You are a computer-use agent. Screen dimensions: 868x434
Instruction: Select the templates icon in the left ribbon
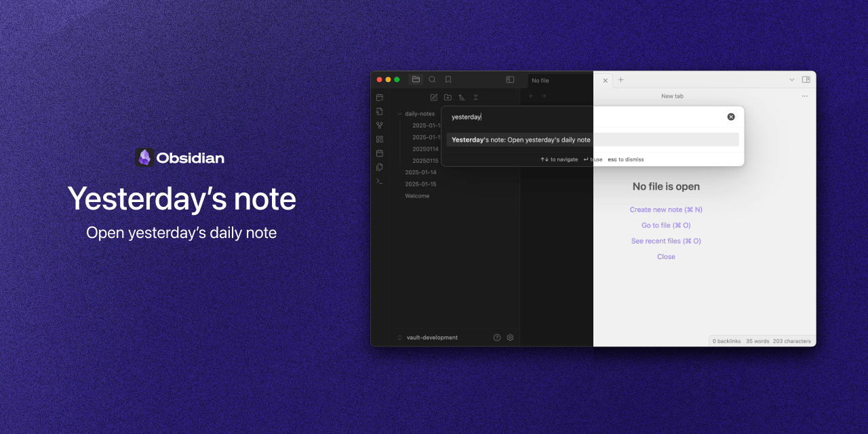(379, 166)
